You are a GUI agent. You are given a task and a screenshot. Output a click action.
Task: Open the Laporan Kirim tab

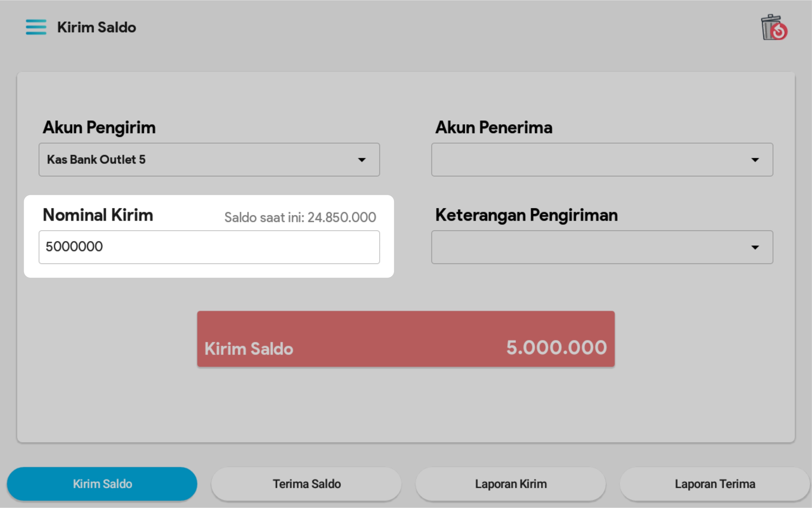click(511, 484)
